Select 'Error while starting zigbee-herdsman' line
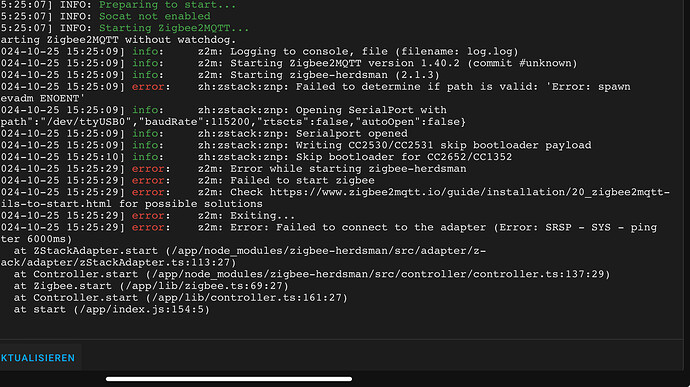 coord(233,169)
